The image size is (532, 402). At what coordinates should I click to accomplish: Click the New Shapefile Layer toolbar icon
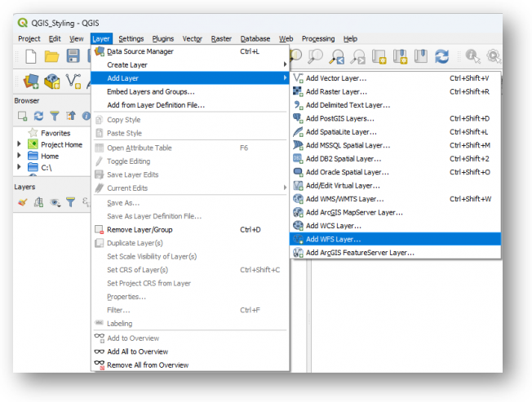point(73,82)
